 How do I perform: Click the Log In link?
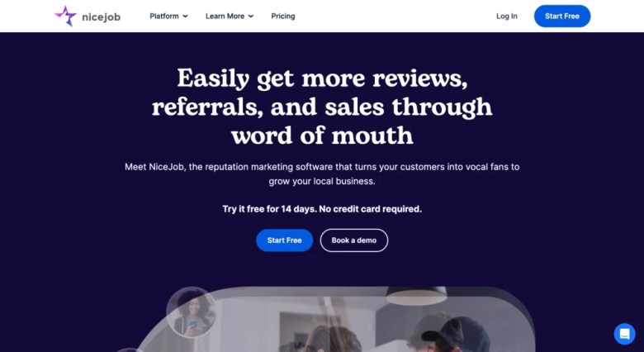point(506,16)
